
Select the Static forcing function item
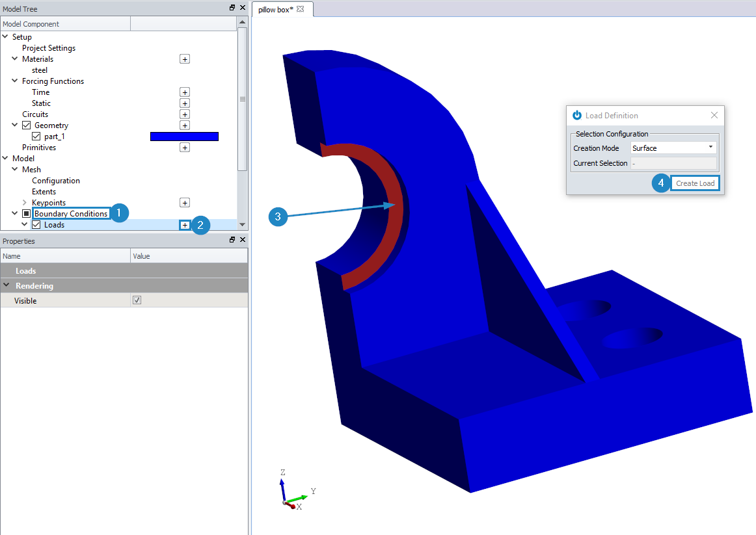tap(41, 103)
